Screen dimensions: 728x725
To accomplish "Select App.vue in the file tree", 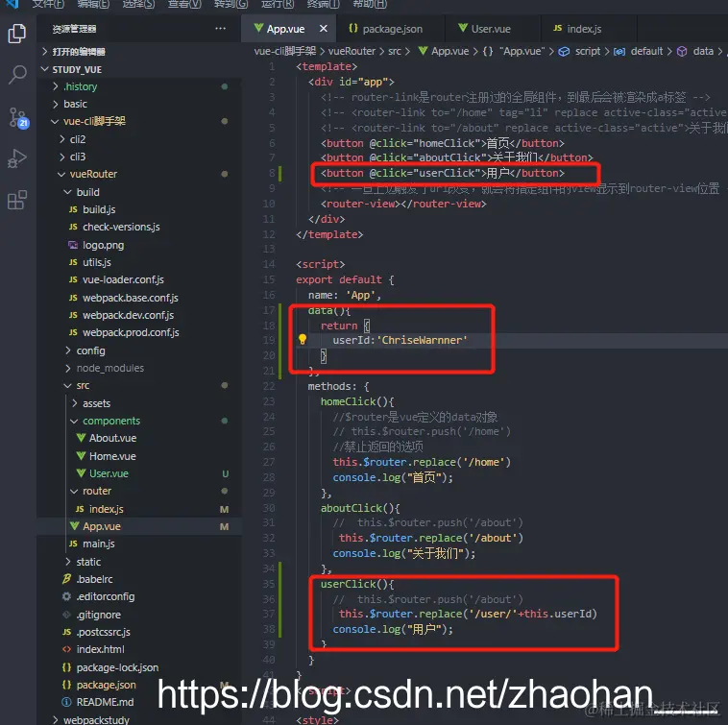I will click(101, 526).
